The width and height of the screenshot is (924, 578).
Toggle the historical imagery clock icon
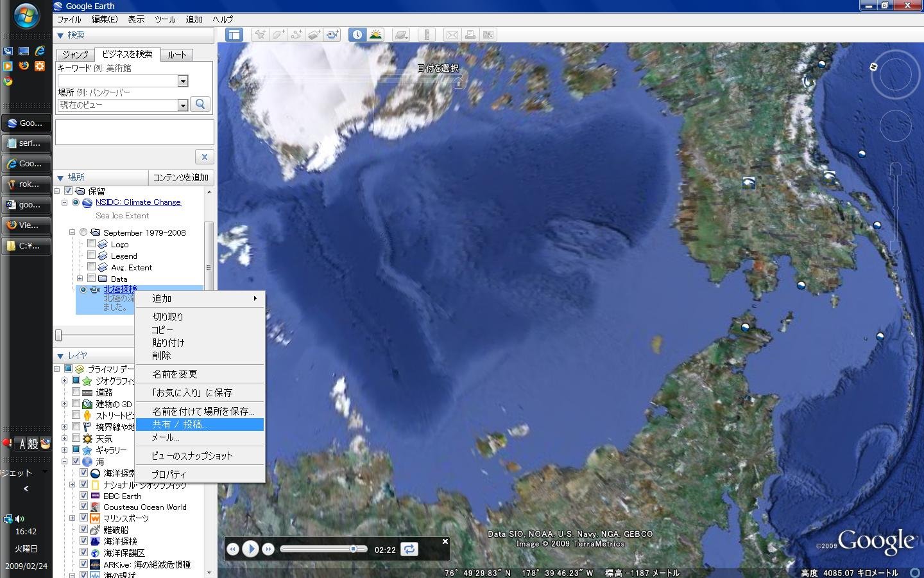point(357,35)
